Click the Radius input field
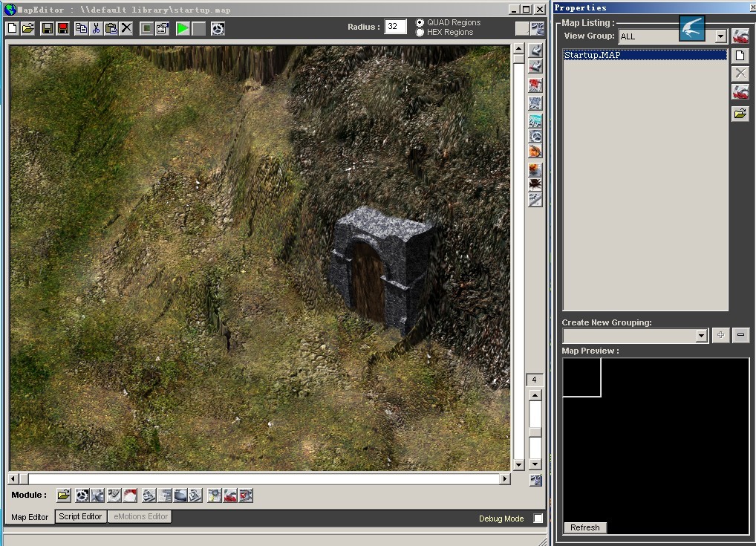 [395, 27]
